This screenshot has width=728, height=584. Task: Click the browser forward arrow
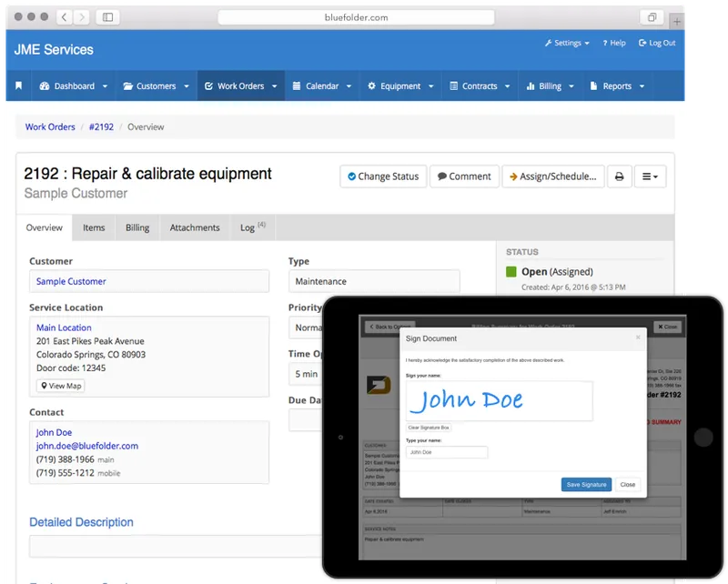[82, 17]
